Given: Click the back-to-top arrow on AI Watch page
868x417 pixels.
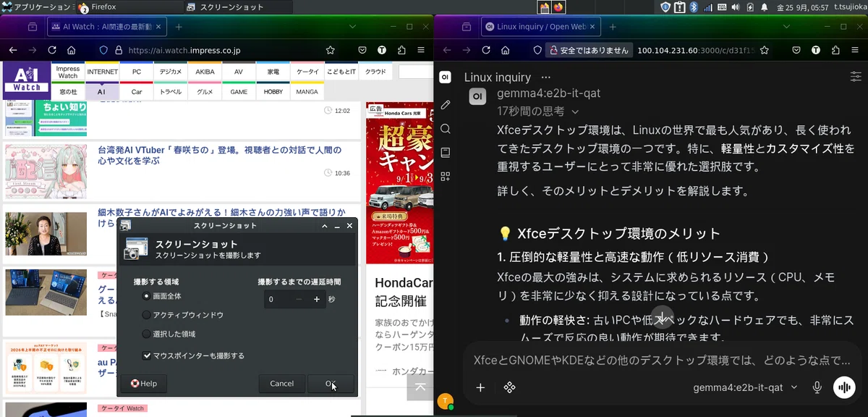Looking at the screenshot, I should tap(420, 387).
